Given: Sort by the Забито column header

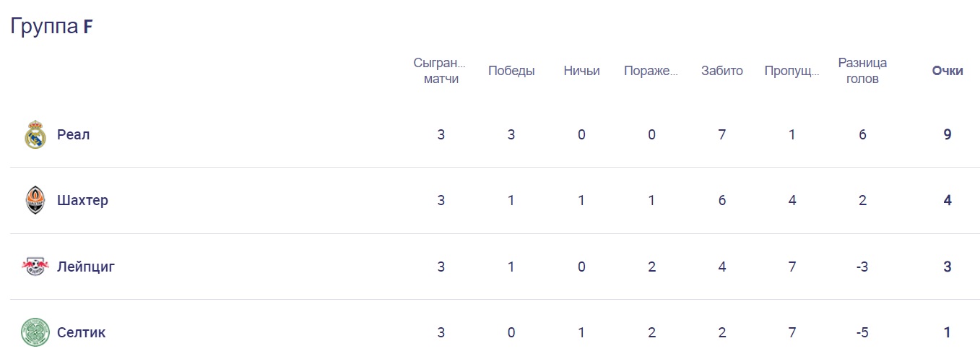Looking at the screenshot, I should point(721,71).
